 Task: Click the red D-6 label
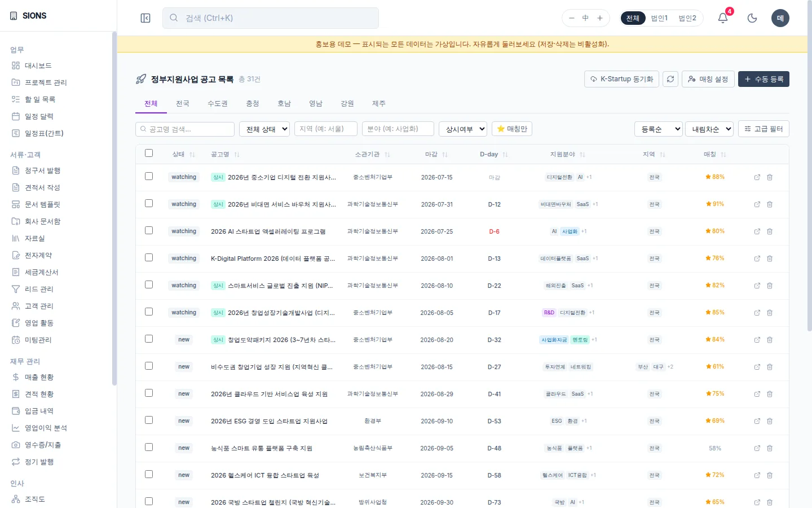[494, 231]
